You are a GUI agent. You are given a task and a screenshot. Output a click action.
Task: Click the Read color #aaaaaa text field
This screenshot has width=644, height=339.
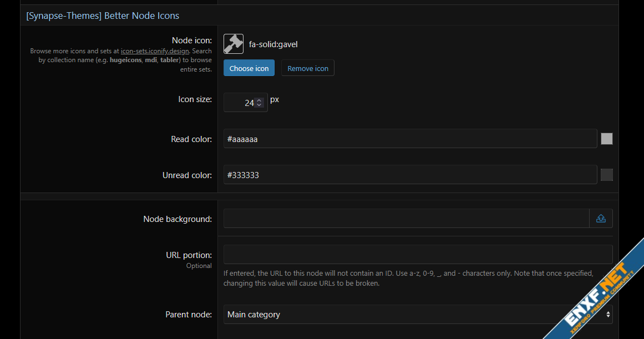point(409,139)
